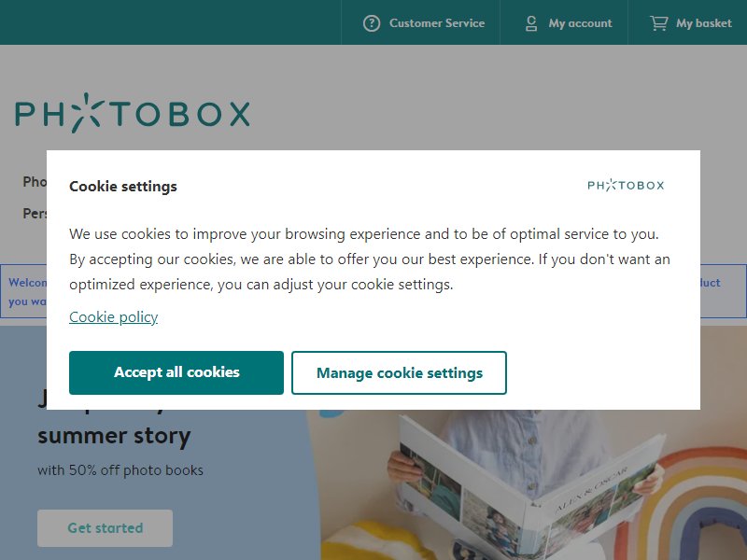Open the Cookie policy link
Viewport: 747px width, 560px height.
(113, 317)
